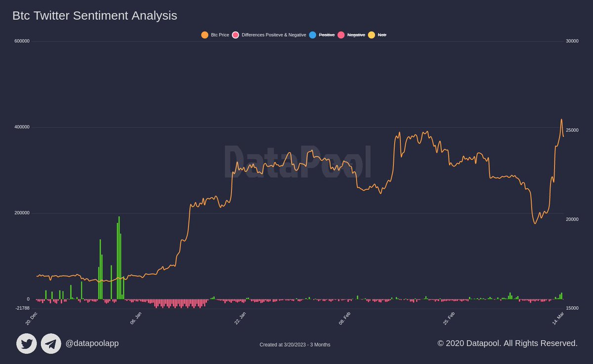
Task: Click the 15000 right axis value
Action: (x=572, y=308)
